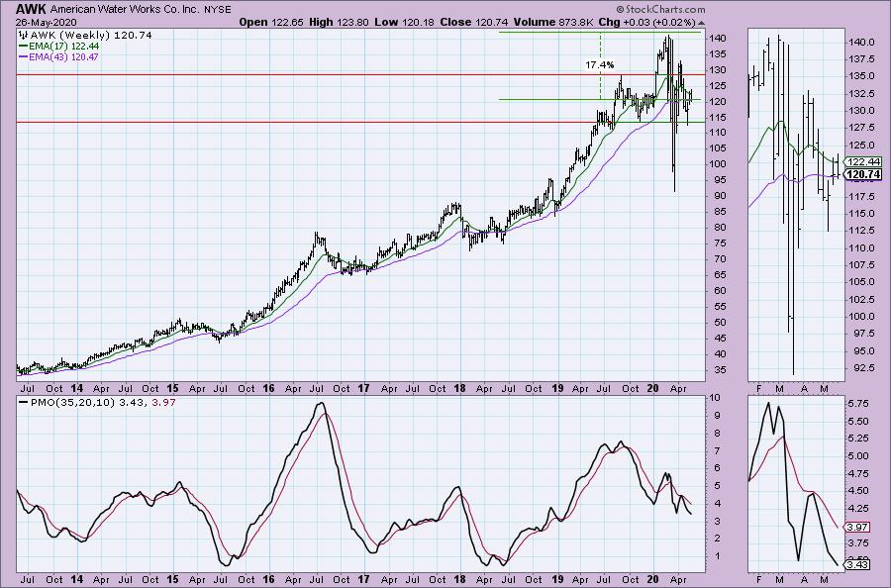This screenshot has width=891, height=588.
Task: Click the up triangle beside Chg
Action: pyautogui.click(x=701, y=24)
